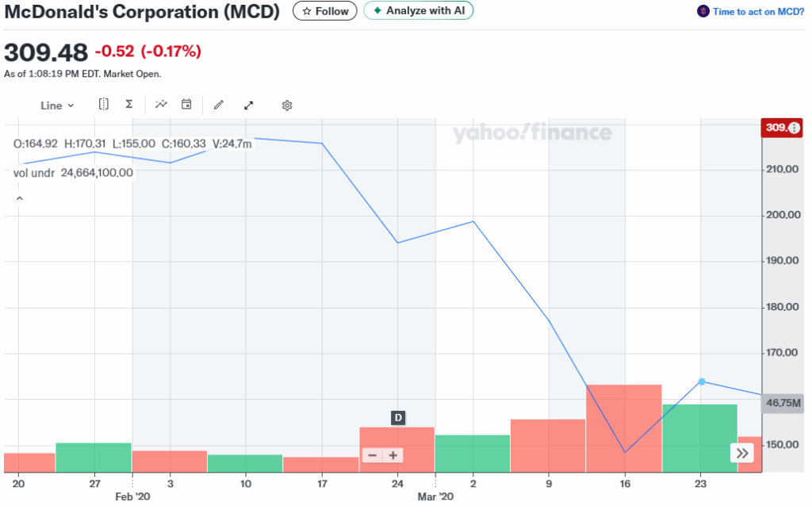Open chart settings gear
This screenshot has width=812, height=506.
point(286,104)
